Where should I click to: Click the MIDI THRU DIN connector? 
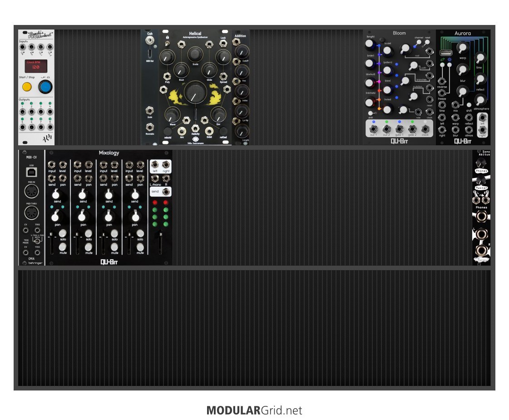coord(31,213)
